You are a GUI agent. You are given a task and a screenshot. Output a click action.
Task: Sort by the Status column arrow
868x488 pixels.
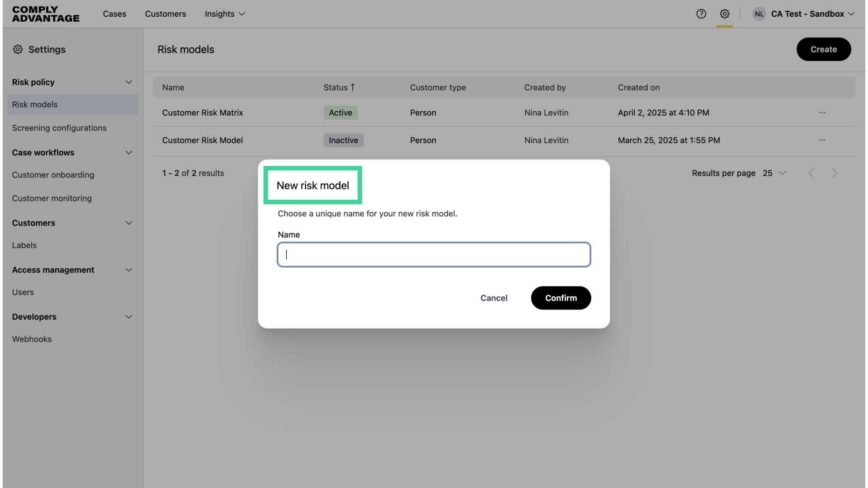click(353, 87)
